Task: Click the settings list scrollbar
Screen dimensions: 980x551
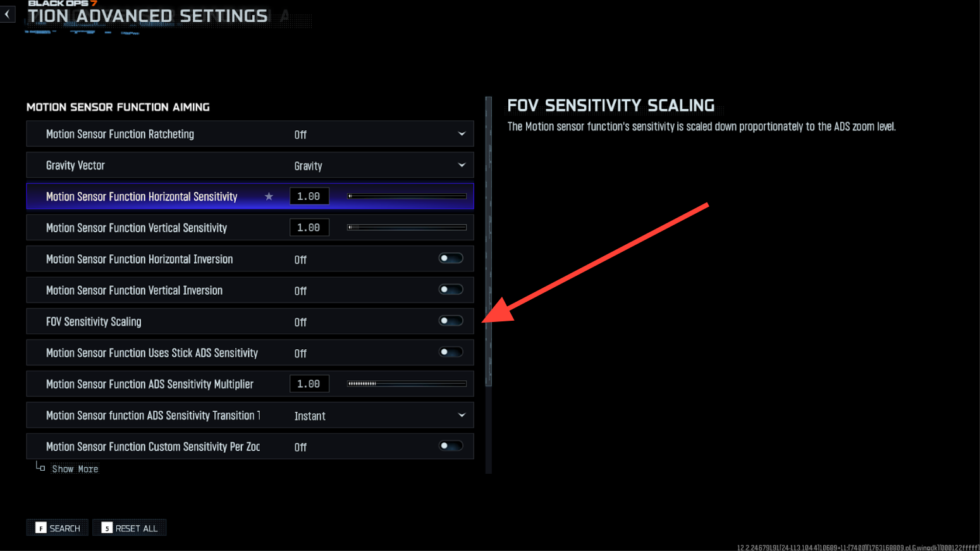Action: point(488,240)
